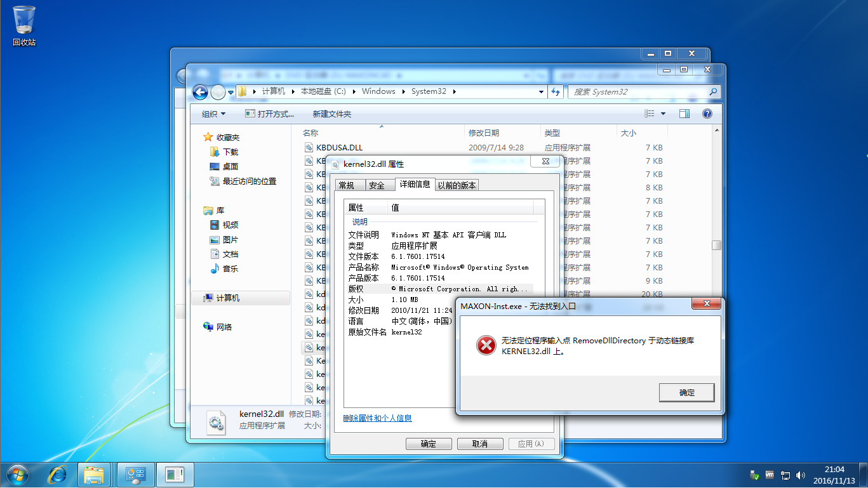Open 音乐 music library
The width and height of the screenshot is (868, 488).
tap(224, 269)
